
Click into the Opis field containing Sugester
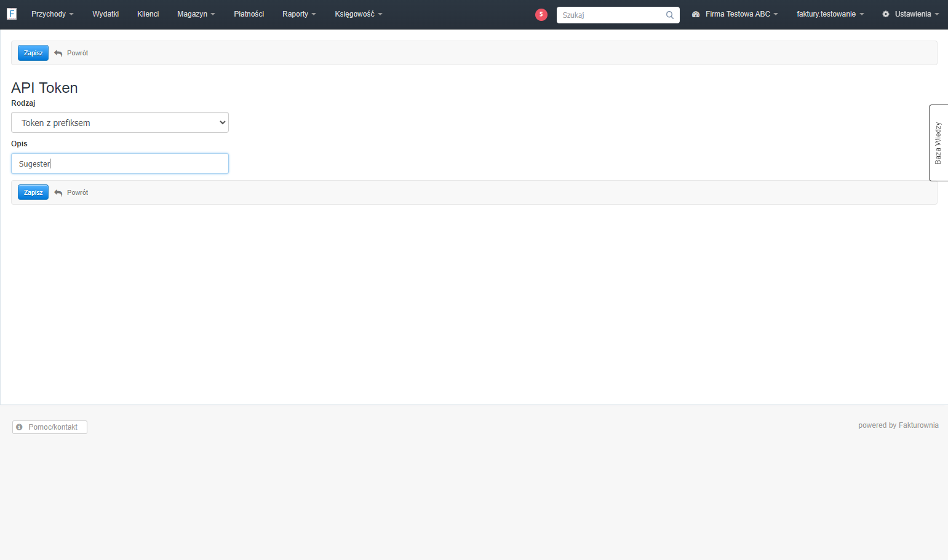[x=120, y=164]
